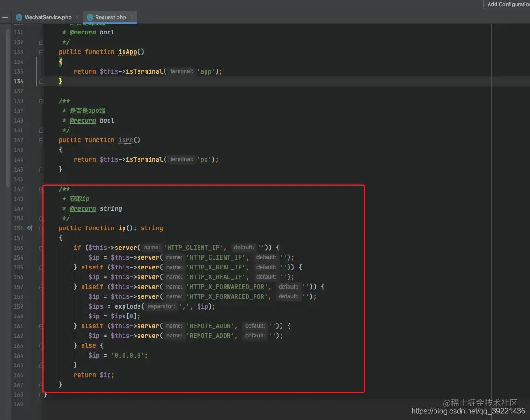Click the @return tag on line 140
The width and height of the screenshot is (530, 420).
pos(83,121)
